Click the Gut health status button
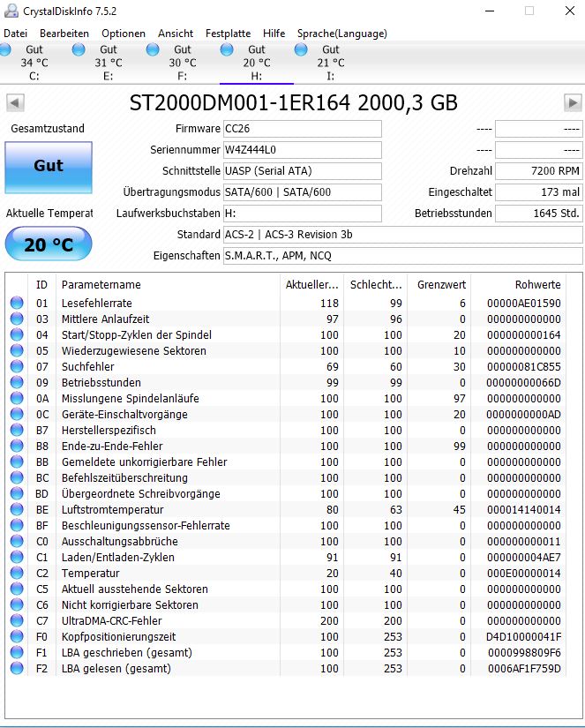Viewport: 585px width, 728px height. (x=49, y=167)
